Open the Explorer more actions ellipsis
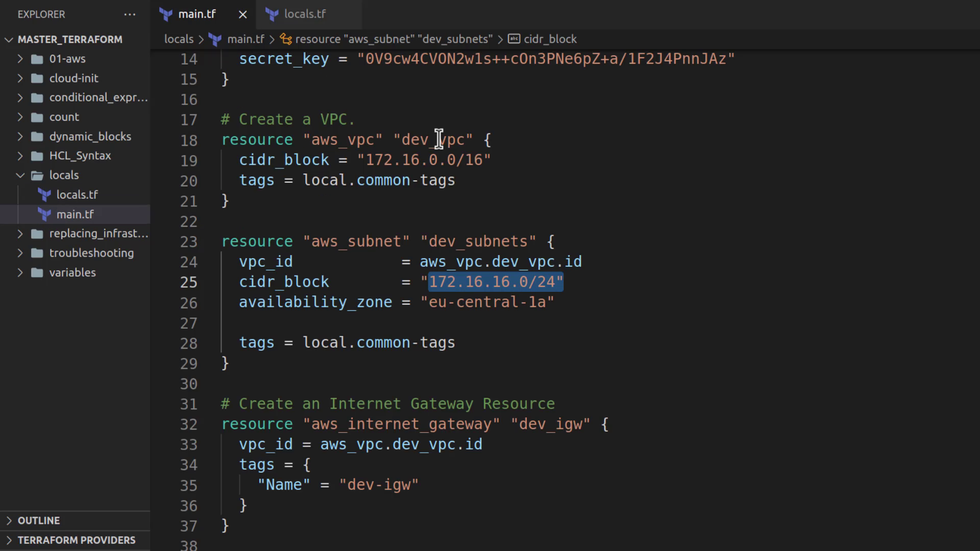Viewport: 980px width, 551px height. pyautogui.click(x=130, y=14)
